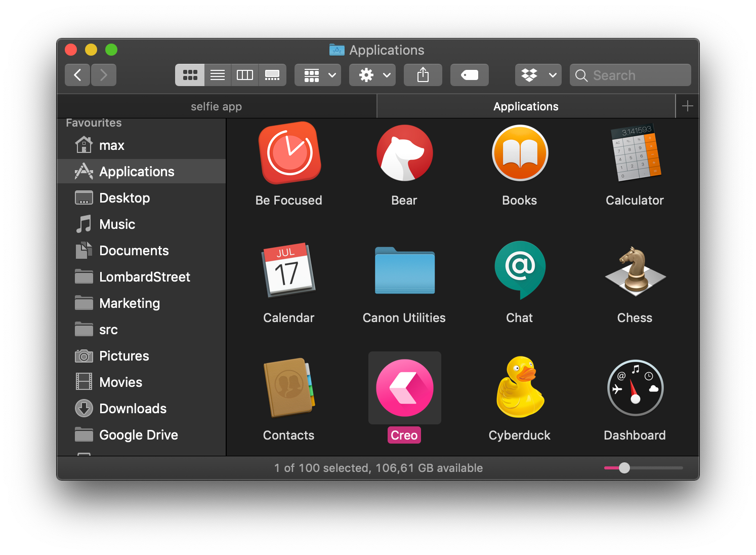Click the Share toolbar icon
The height and width of the screenshot is (555, 756).
click(x=423, y=75)
